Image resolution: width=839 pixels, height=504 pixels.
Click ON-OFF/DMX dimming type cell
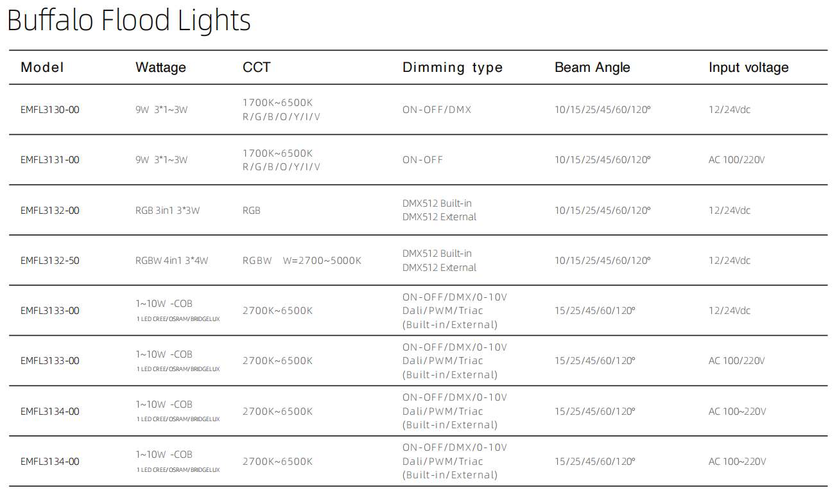(x=437, y=110)
